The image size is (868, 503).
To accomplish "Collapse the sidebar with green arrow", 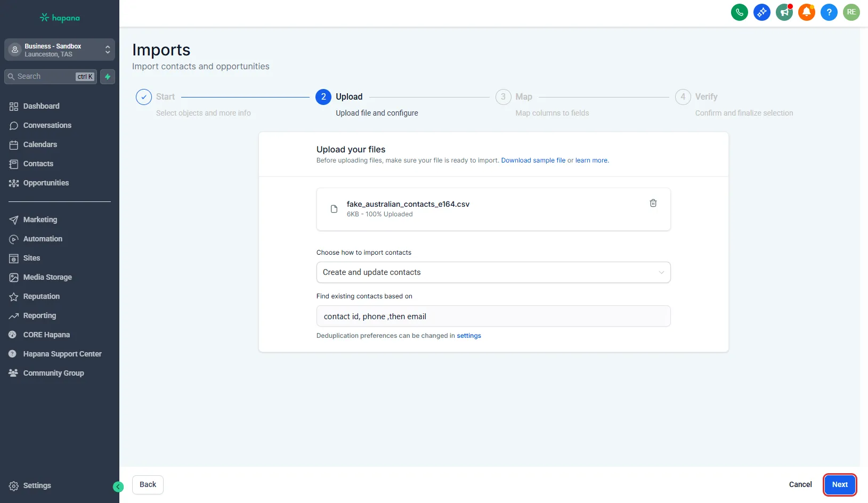I will [x=118, y=486].
